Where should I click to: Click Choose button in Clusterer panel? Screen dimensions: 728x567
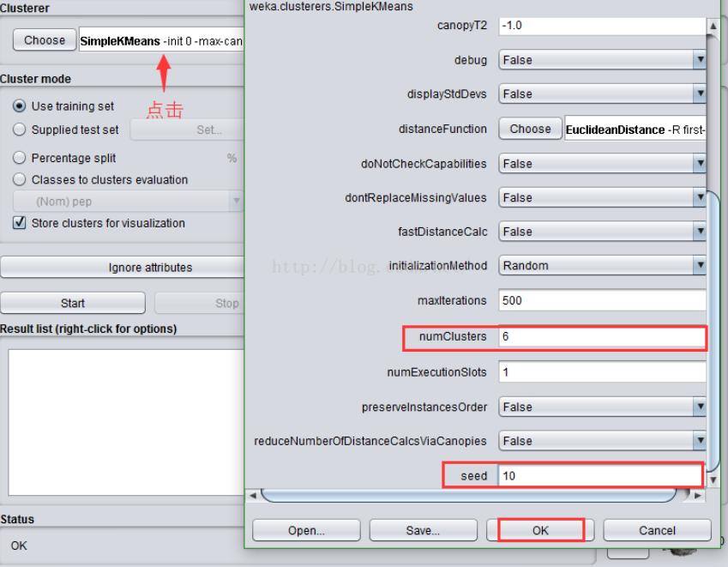[45, 40]
